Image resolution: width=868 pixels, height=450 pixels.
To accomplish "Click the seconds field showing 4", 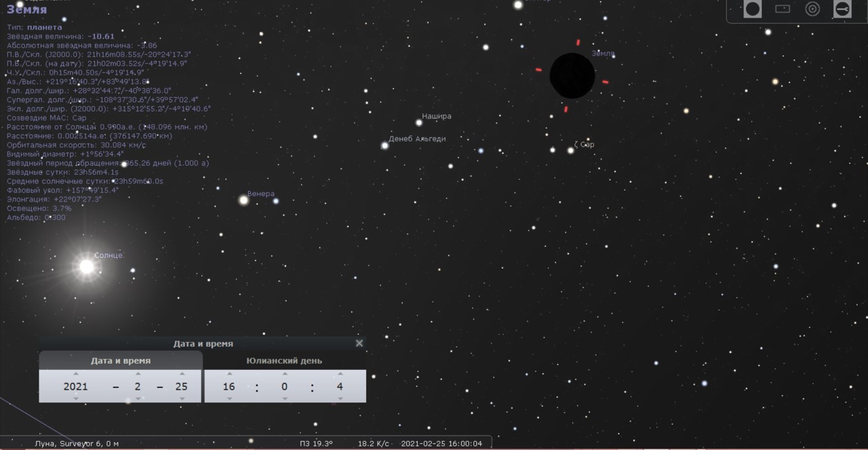I will tap(340, 386).
